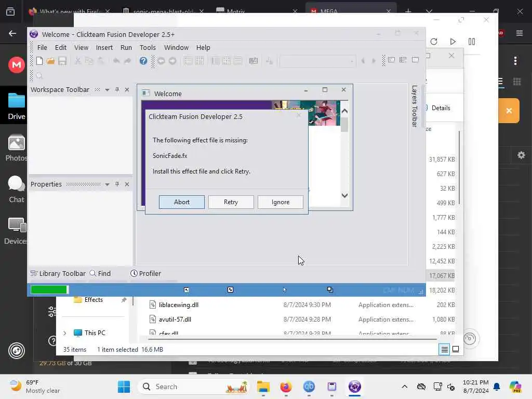
Task: Open qBittorrent from the taskbar
Action: pyautogui.click(x=309, y=387)
